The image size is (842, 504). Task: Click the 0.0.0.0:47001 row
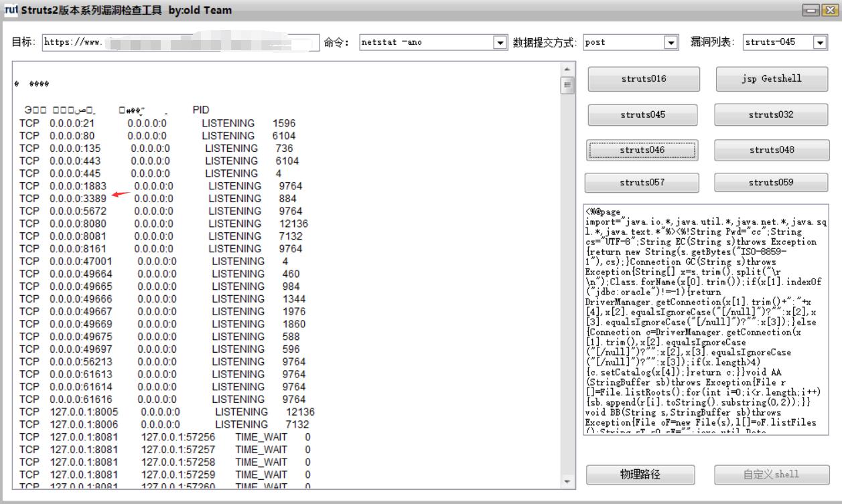[154, 262]
